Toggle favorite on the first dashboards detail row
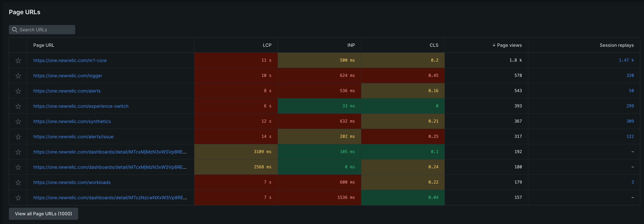This screenshot has height=224, width=644. click(18, 152)
